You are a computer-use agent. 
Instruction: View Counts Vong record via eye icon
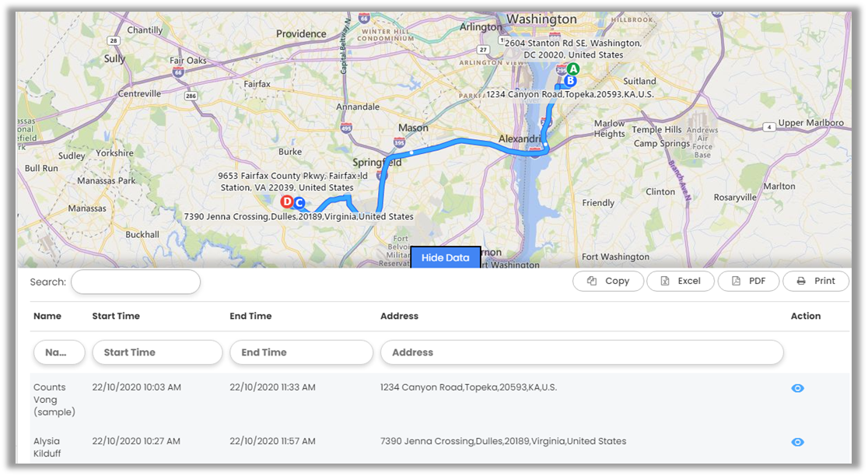(x=797, y=388)
